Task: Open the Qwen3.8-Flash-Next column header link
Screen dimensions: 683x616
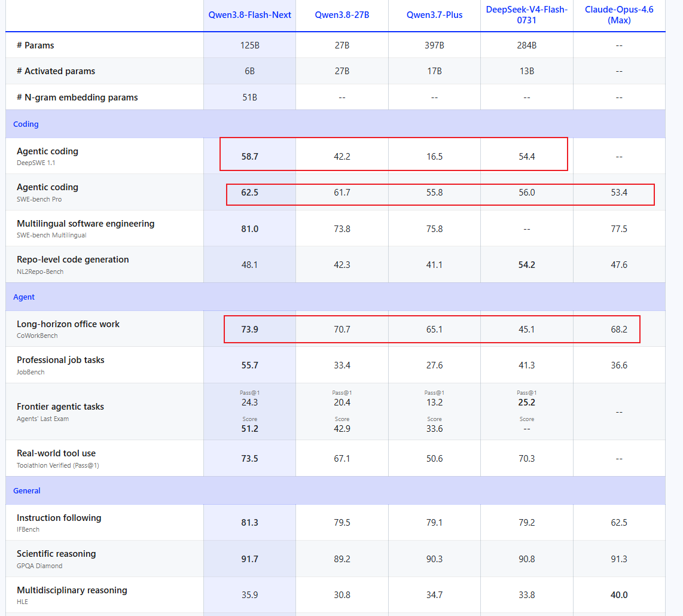Action: pyautogui.click(x=249, y=15)
